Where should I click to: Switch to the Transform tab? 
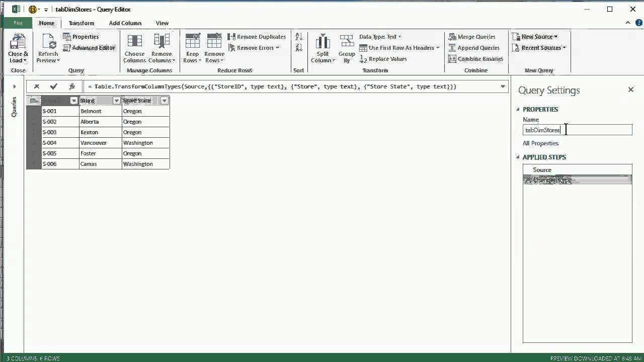point(82,23)
